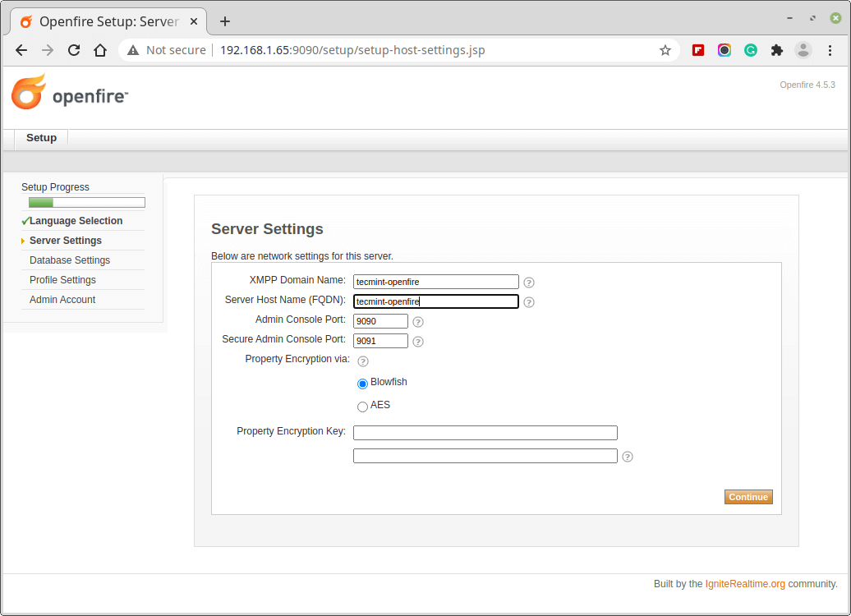
Task: Focus the Property Encryption Key field
Action: 485,433
